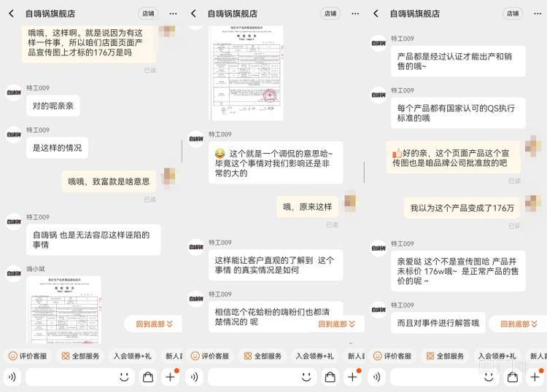Screen dimensions: 547x392
Task: Tap 入会领券+礼 in the middle chat
Action: [x=314, y=356]
